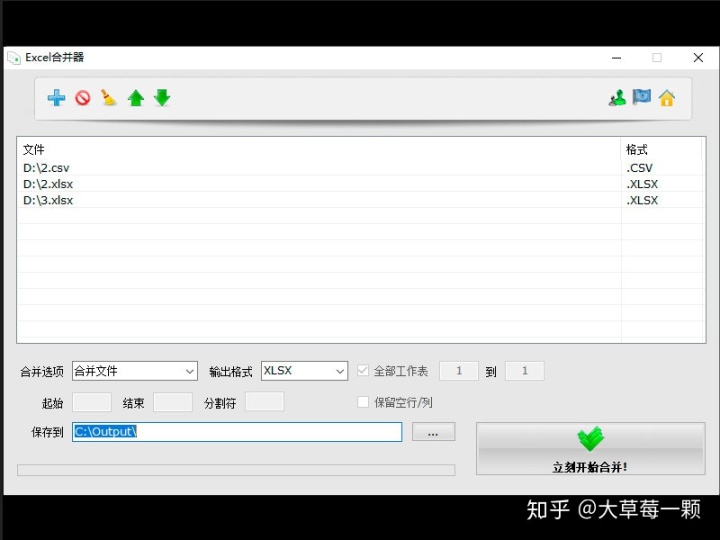The height and width of the screenshot is (540, 720).
Task: Click the progress bar under the save path
Action: click(236, 470)
